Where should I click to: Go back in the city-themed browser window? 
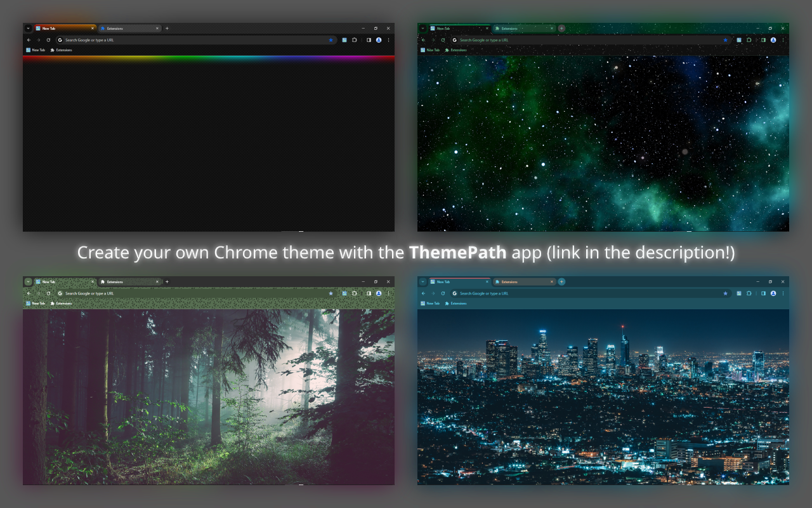[423, 293]
